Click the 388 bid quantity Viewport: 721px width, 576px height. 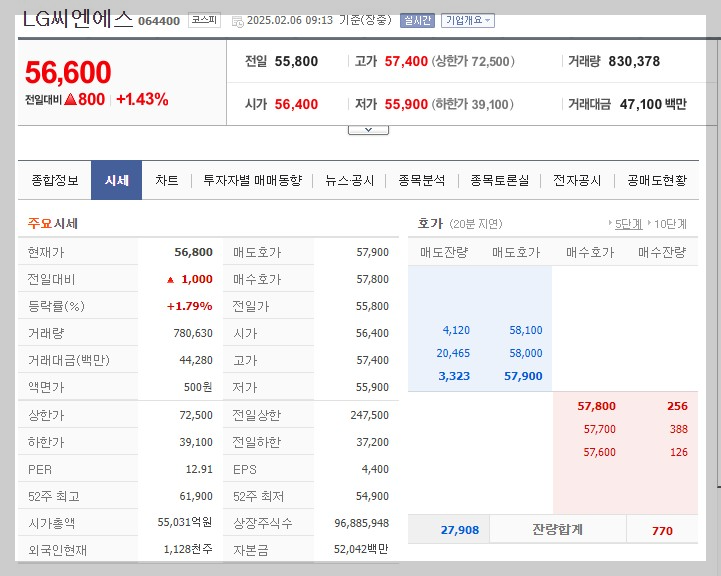pos(679,429)
